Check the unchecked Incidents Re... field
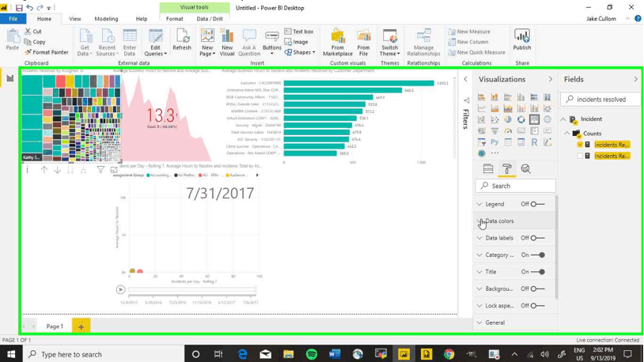This screenshot has width=644, height=362. pos(580,156)
